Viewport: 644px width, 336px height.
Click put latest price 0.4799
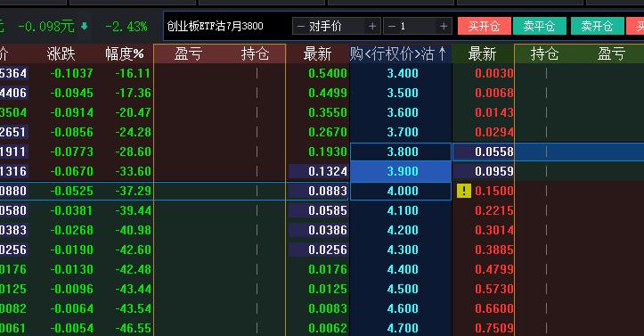(x=494, y=269)
